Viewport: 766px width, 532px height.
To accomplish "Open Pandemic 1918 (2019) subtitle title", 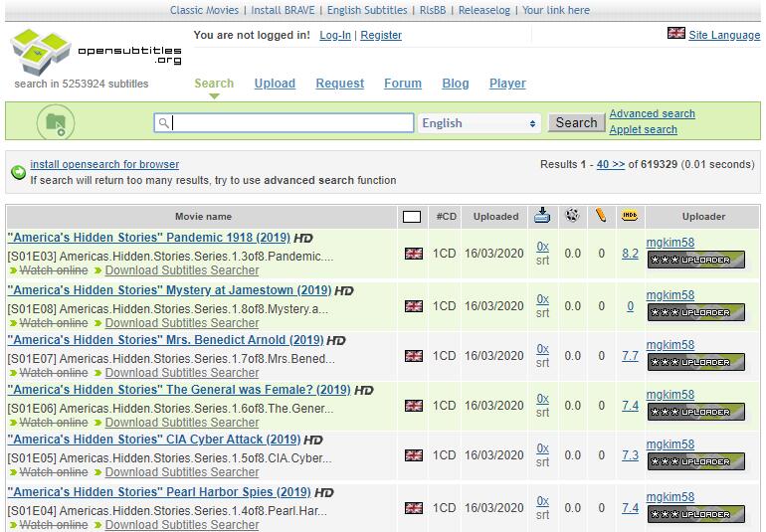I will click(149, 238).
